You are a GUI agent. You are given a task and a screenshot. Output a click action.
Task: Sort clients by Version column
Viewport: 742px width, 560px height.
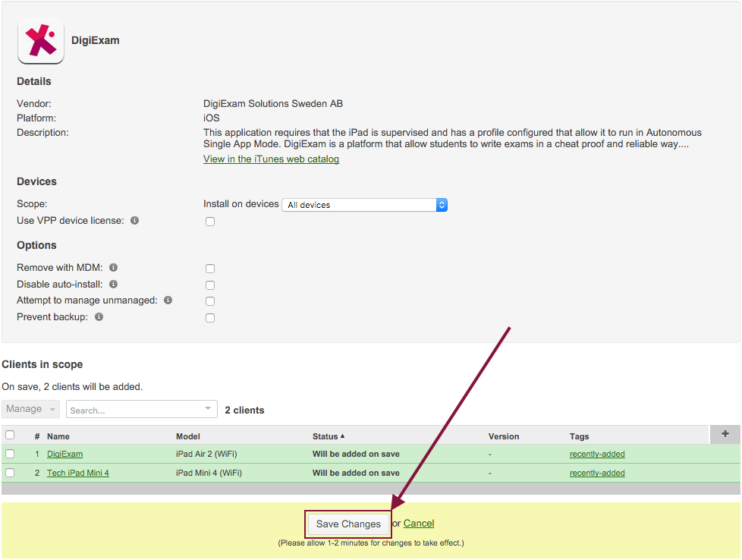pyautogui.click(x=504, y=436)
